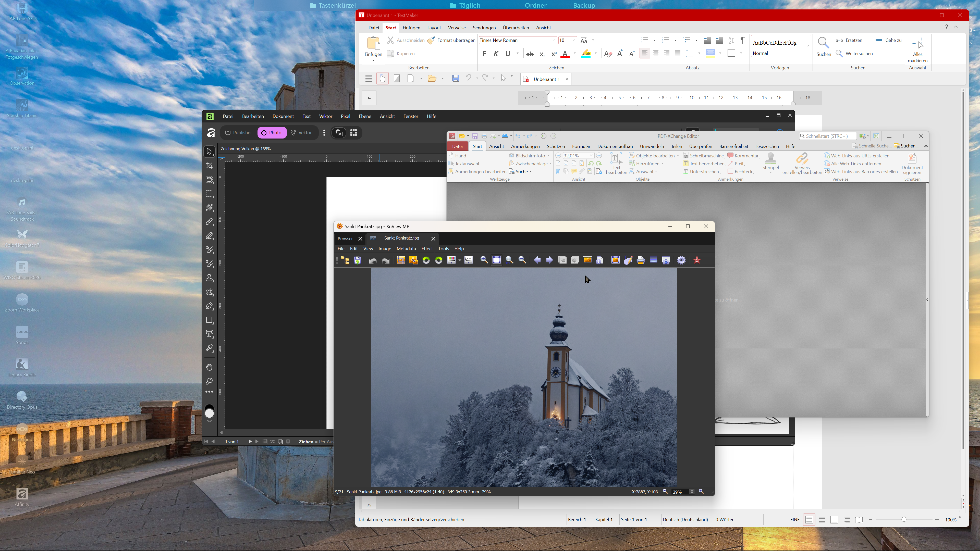Toggle fit image to window in XnView
Image resolution: width=980 pixels, height=551 pixels.
click(496, 260)
